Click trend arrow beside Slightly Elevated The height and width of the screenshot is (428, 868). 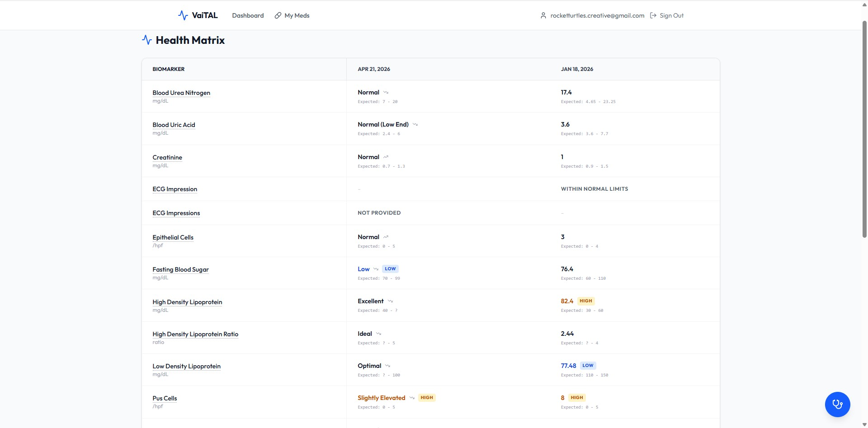[412, 398]
